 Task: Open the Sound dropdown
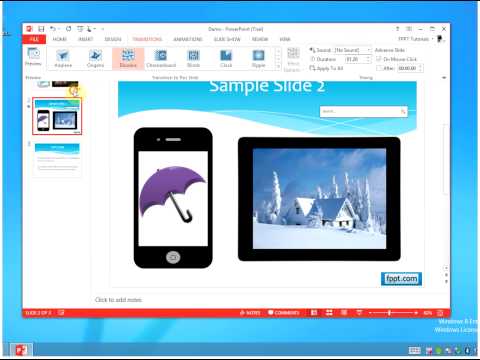(x=353, y=50)
